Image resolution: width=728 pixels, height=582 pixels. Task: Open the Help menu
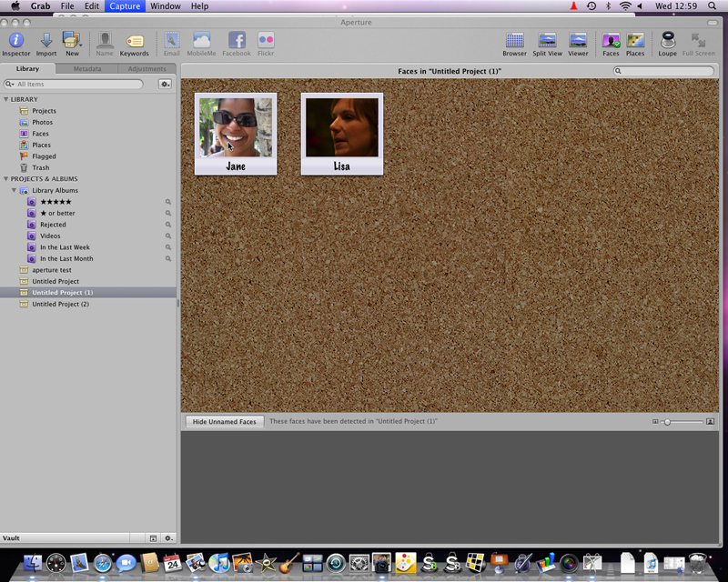(199, 6)
